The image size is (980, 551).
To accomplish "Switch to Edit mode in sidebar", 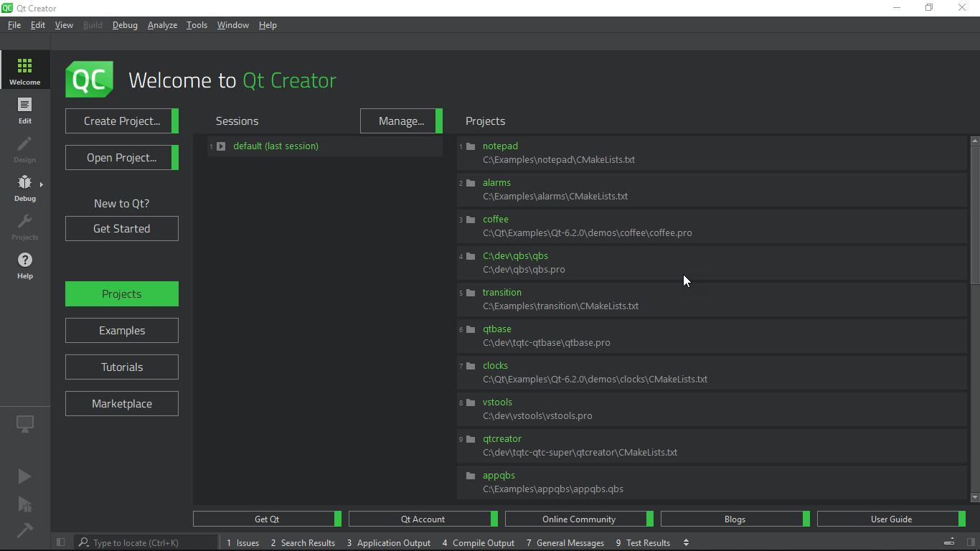I will click(x=25, y=110).
